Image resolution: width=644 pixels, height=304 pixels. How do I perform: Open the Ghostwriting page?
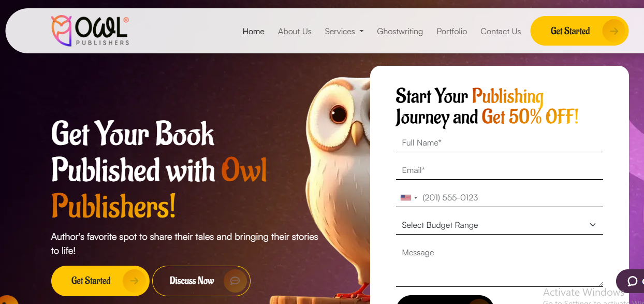400,31
